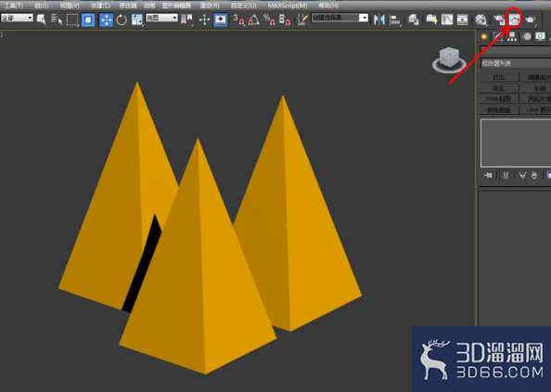Click the Optimize (优化) modifier button
The height and width of the screenshot is (392, 551).
499,88
